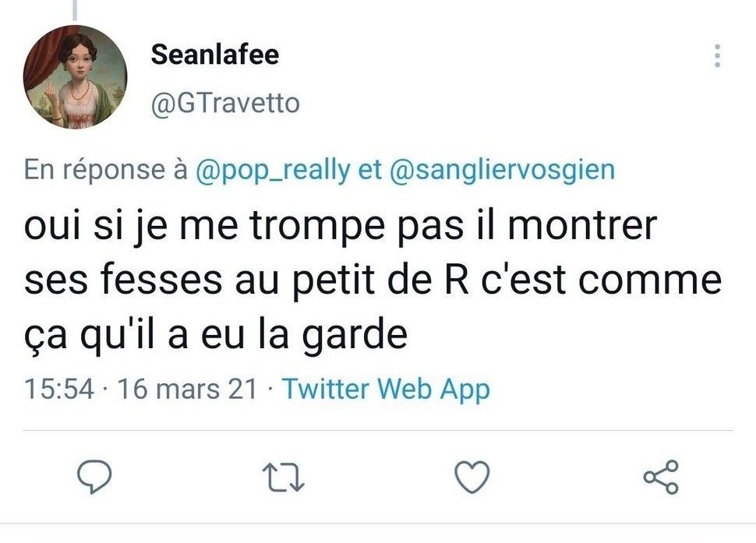The image size is (756, 543).
Task: Like the tweet with the heart icon
Action: point(472,477)
